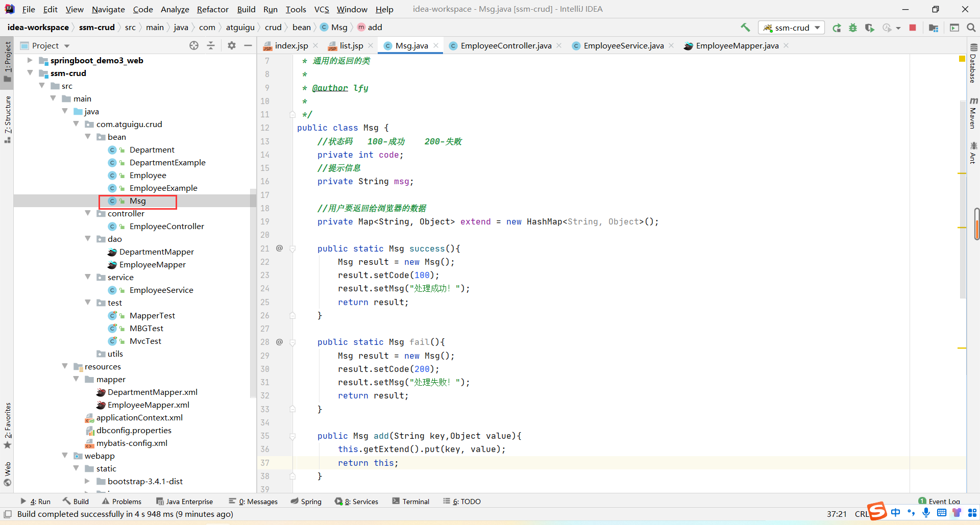This screenshot has height=525, width=980.
Task: Click the Build project hammer icon
Action: 745,28
